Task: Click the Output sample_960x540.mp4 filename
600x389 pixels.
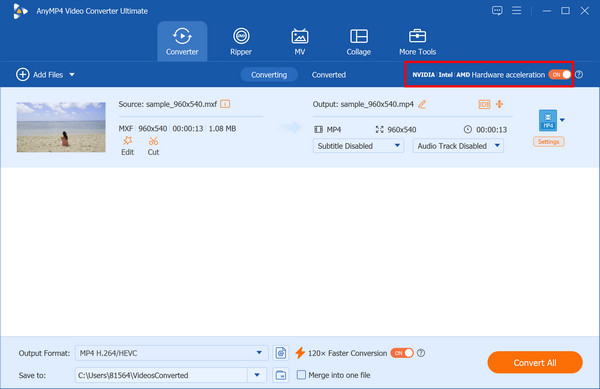Action: 377,104
